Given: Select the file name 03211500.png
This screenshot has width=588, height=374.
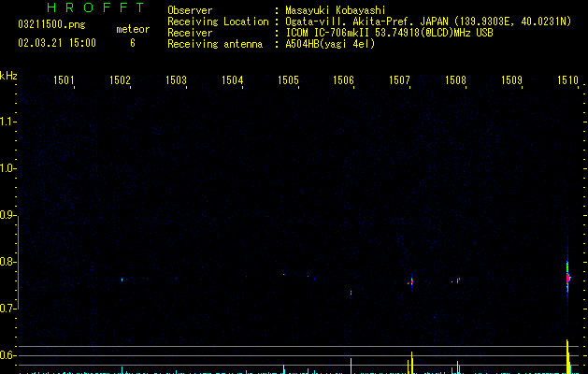Looking at the screenshot, I should (51, 25).
